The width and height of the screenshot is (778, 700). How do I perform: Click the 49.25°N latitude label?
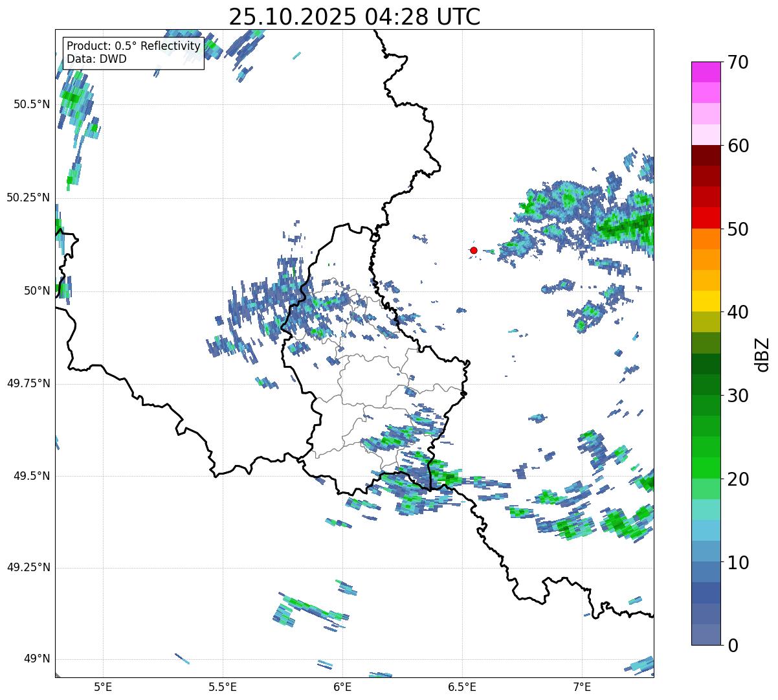[x=28, y=568]
